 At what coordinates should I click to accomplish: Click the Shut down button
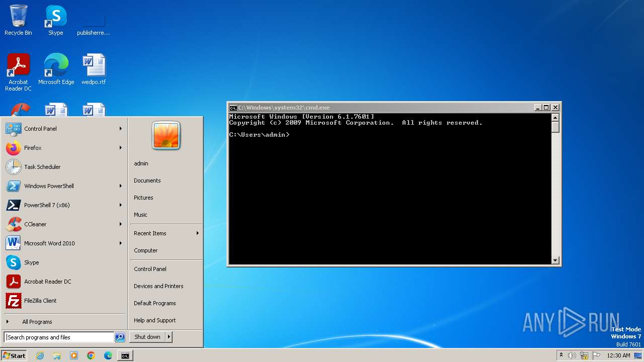pyautogui.click(x=147, y=337)
